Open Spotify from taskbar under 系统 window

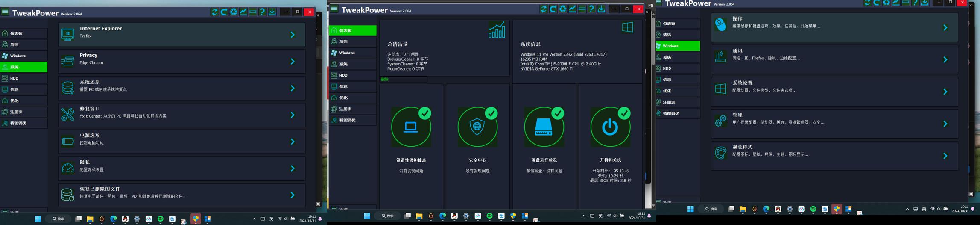161,219
